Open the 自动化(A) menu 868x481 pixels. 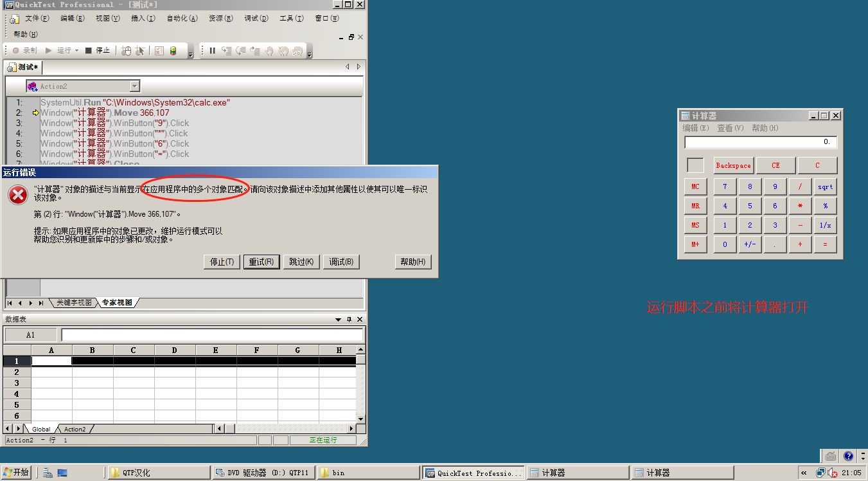[182, 19]
